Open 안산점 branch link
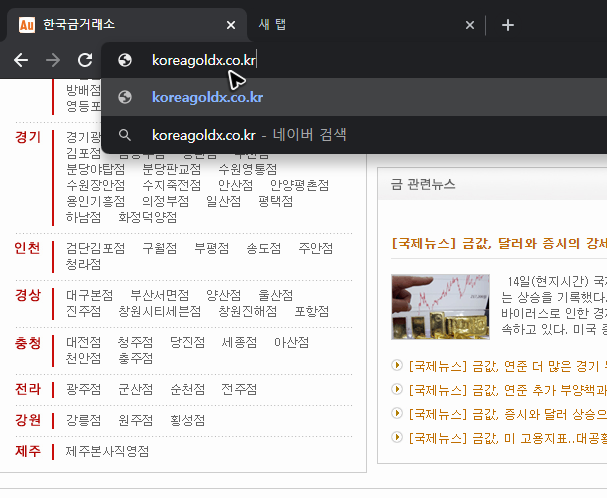This screenshot has width=607, height=498. point(235,185)
